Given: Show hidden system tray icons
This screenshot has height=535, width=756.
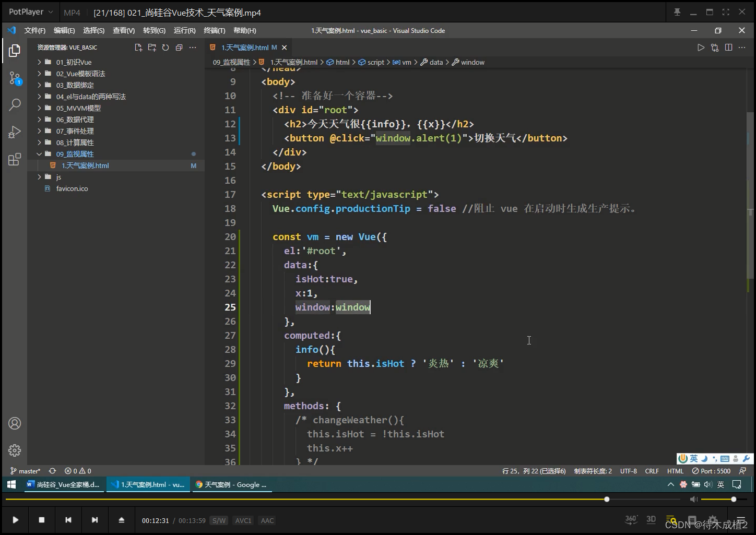Looking at the screenshot, I should click(671, 484).
